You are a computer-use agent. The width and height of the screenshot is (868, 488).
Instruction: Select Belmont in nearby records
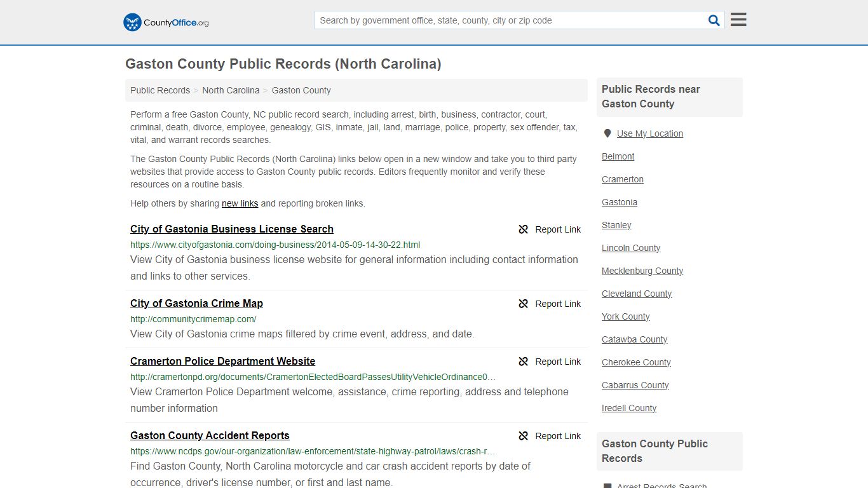(618, 156)
